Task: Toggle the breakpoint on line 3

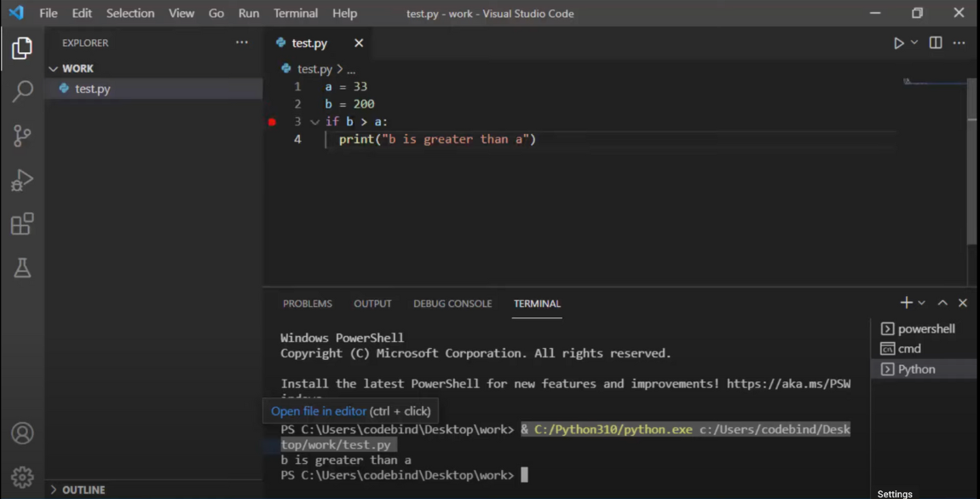Action: point(271,121)
